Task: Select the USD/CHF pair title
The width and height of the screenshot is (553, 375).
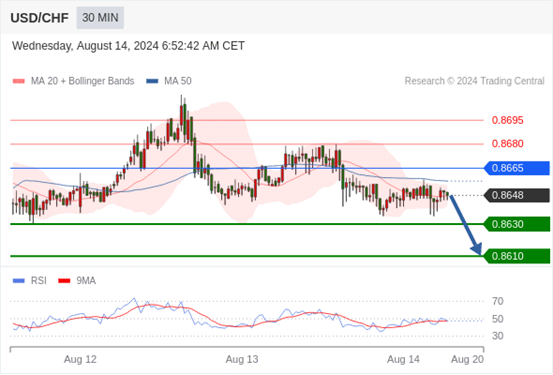Action: point(40,18)
